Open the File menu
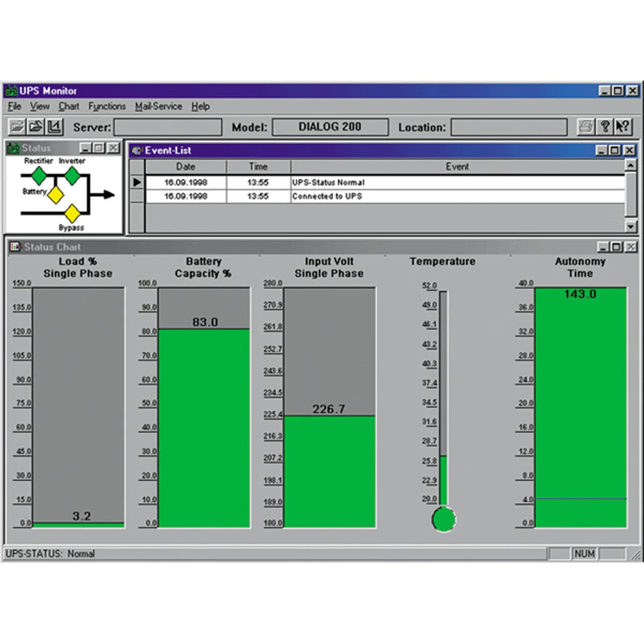The height and width of the screenshot is (644, 644). 14,106
